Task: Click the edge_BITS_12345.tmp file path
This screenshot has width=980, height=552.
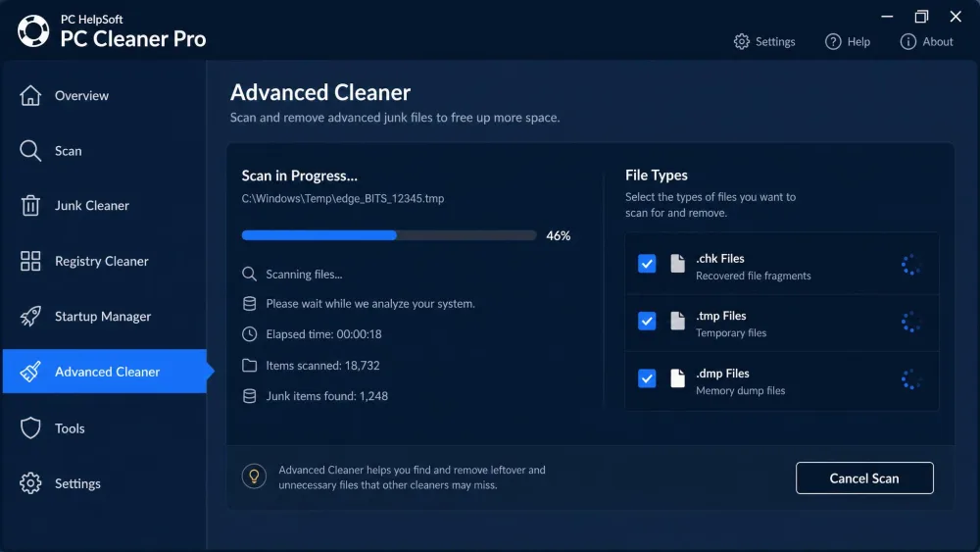Action: [342, 198]
